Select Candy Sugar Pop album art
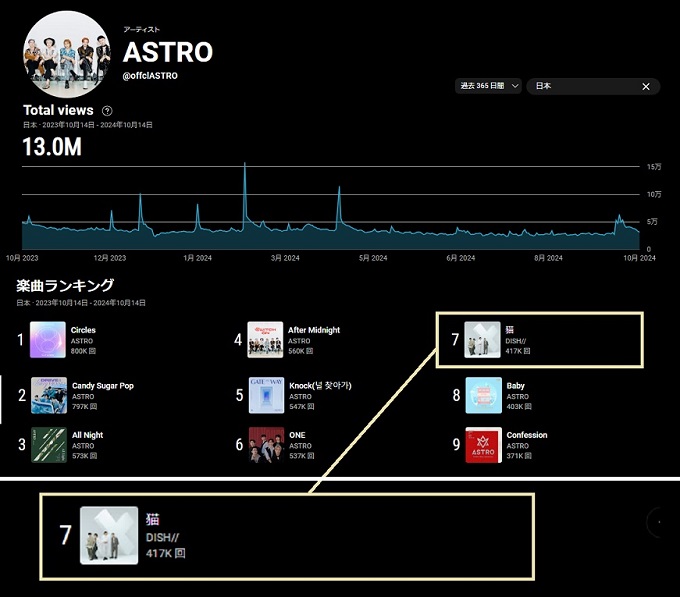The image size is (680, 597). point(48,395)
